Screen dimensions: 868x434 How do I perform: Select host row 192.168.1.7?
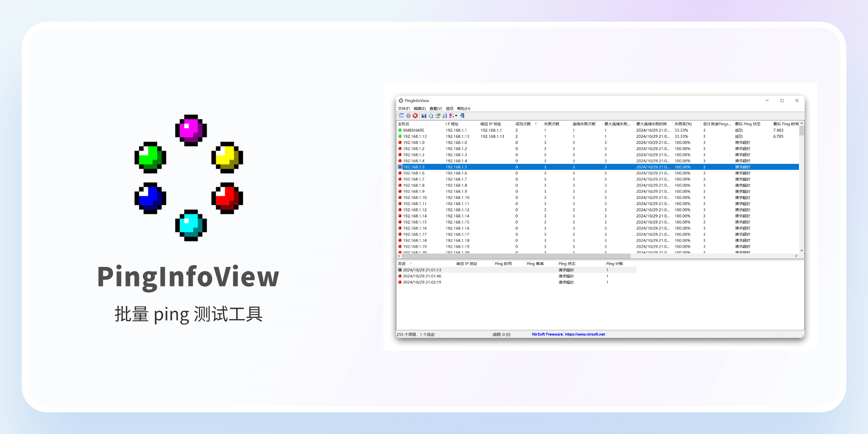(598, 179)
